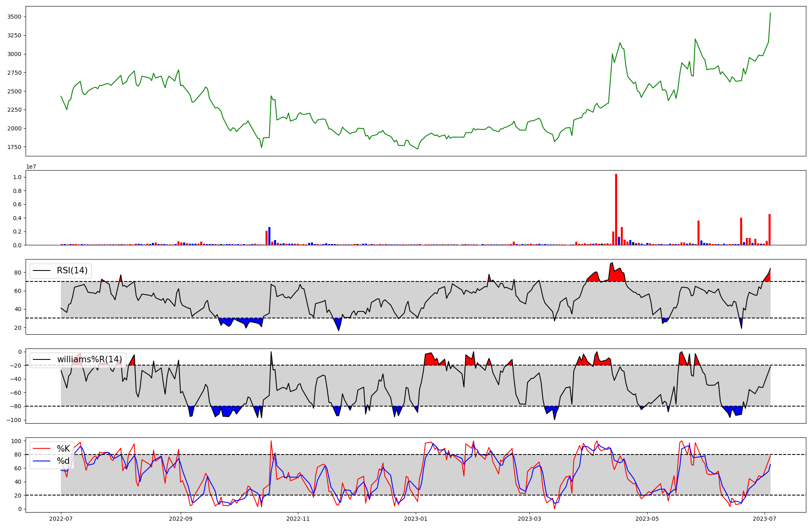Click the 2023-03 x-axis date label
Viewport: 812px width, 528px height.
(529, 518)
